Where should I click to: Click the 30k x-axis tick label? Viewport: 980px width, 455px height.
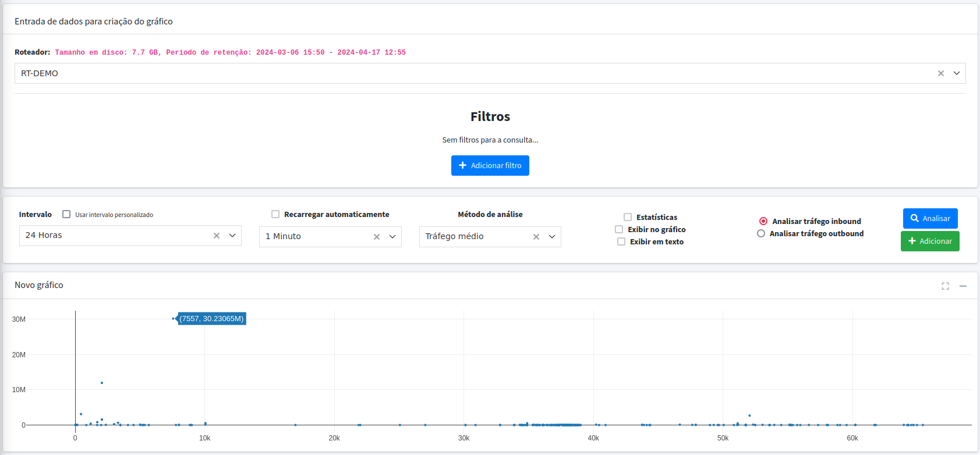(464, 438)
